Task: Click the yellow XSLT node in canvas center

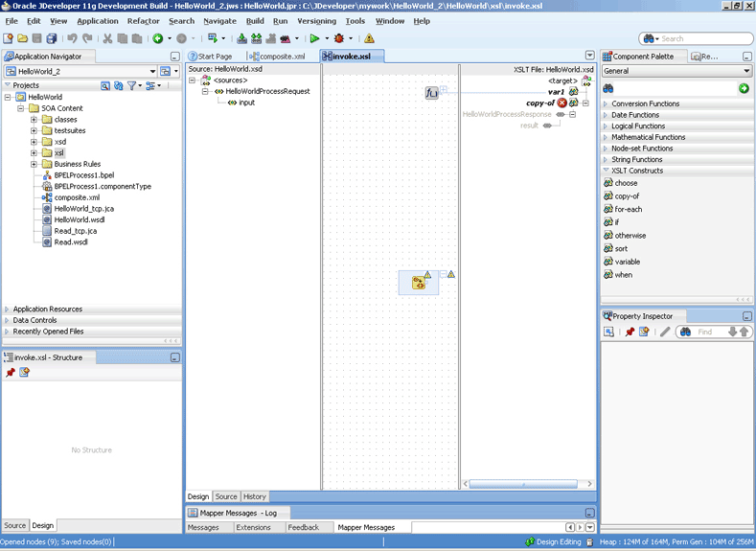Action: [x=419, y=283]
